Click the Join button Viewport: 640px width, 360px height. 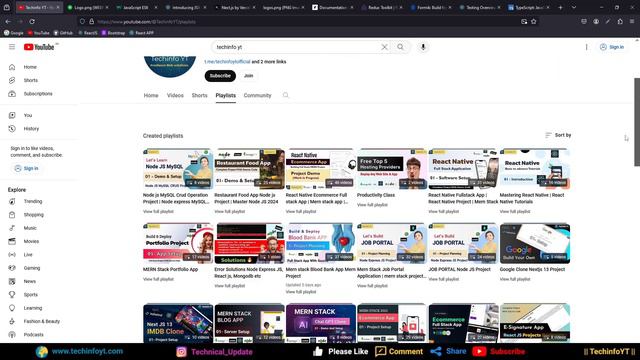pyautogui.click(x=249, y=76)
